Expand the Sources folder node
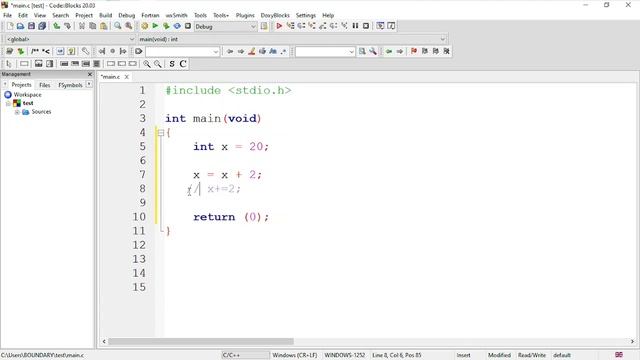Viewport: 640px width, 360px height. click(x=17, y=112)
